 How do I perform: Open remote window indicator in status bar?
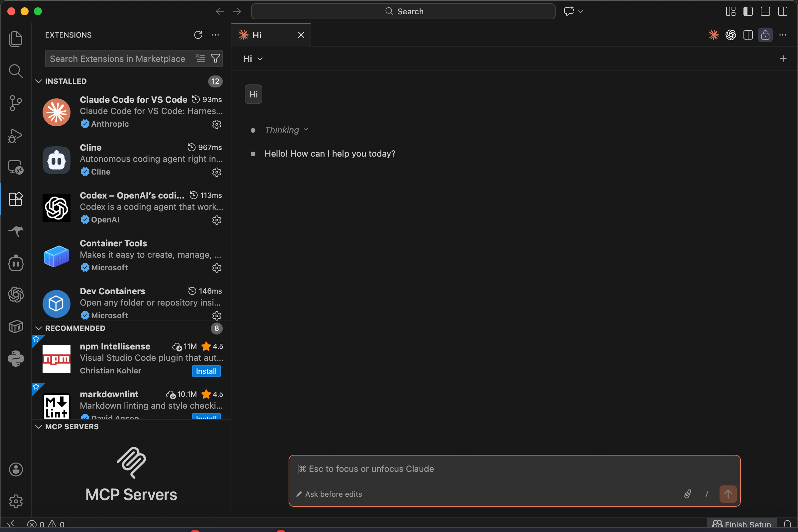(11, 524)
